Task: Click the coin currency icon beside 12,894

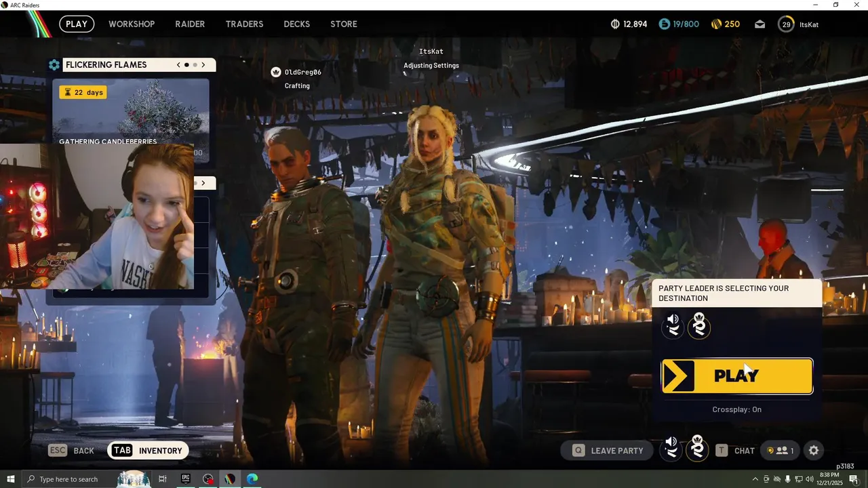Action: pos(615,24)
